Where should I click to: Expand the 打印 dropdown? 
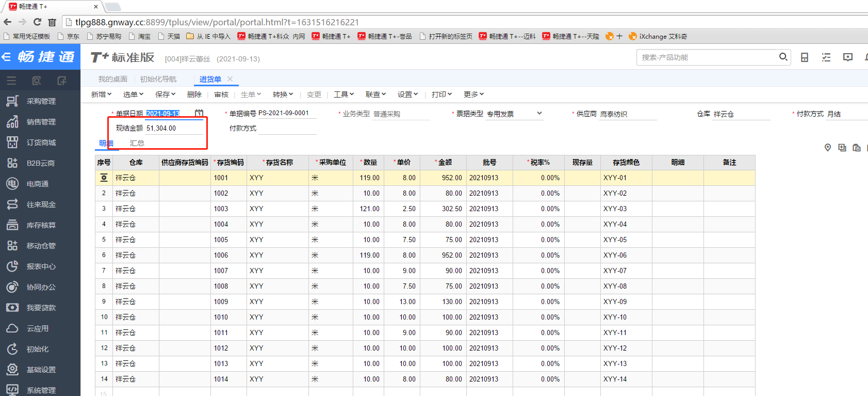tap(441, 94)
